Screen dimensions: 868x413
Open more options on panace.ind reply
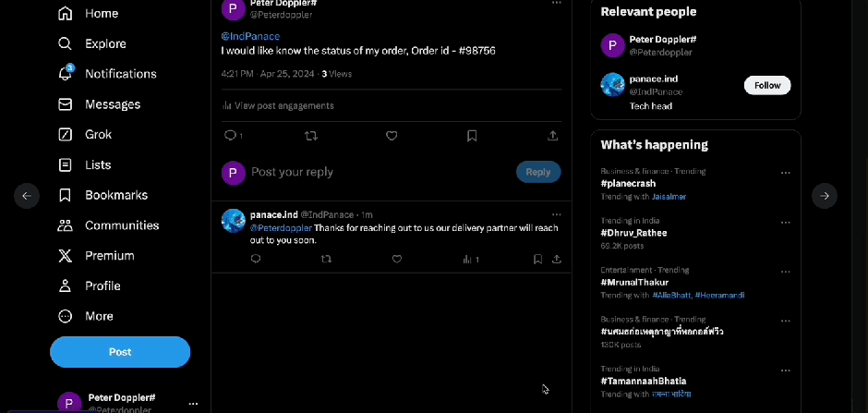[556, 214]
